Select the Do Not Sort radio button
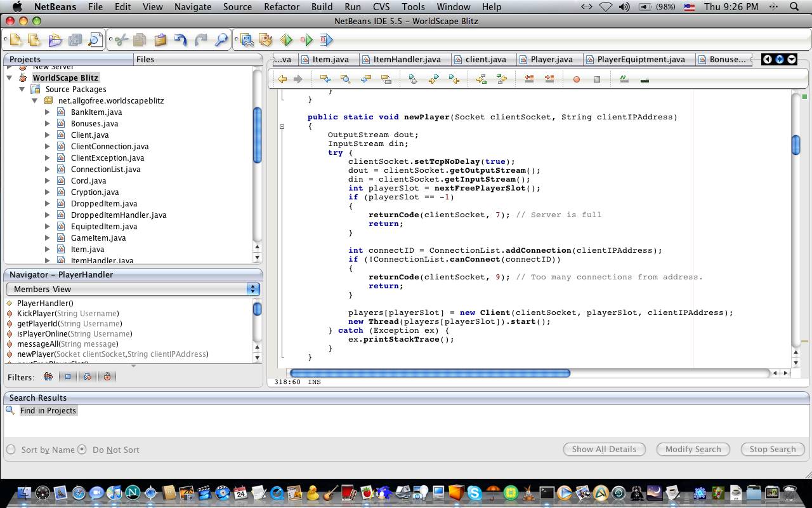The image size is (812, 508). pos(82,450)
